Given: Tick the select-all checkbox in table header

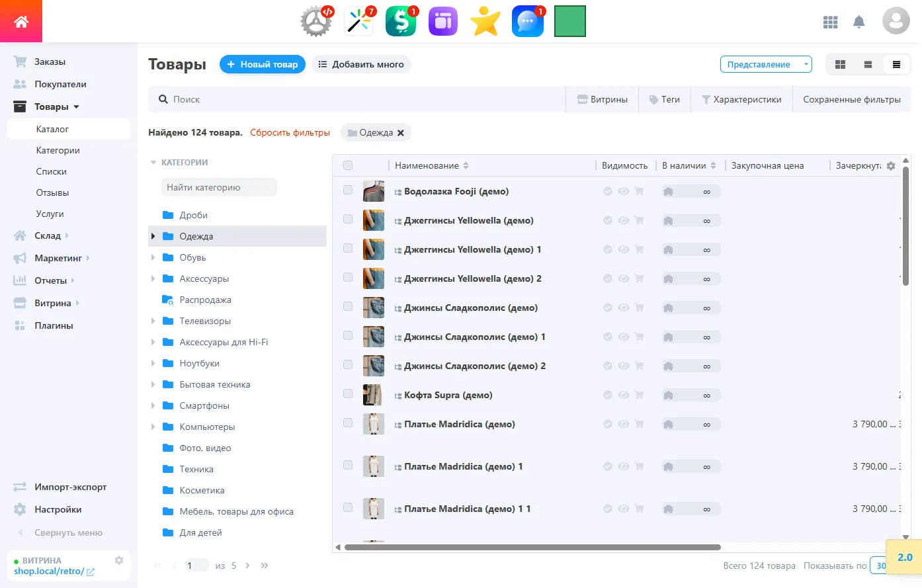Looking at the screenshot, I should click(348, 165).
